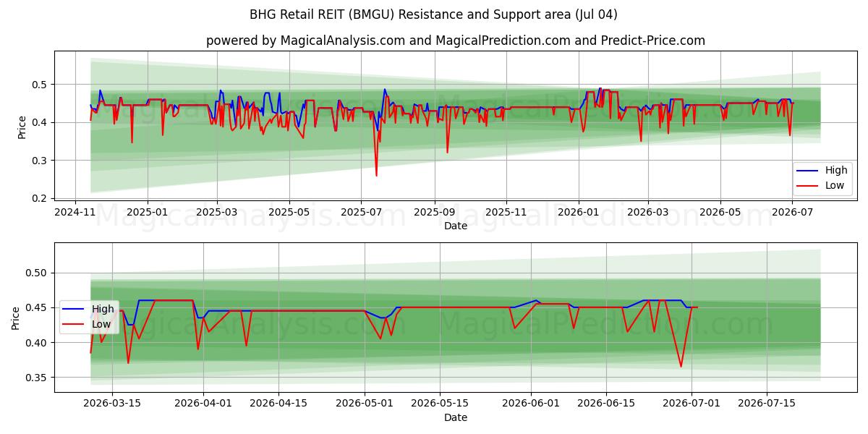Click the '2026-01' tick label

tap(578, 212)
